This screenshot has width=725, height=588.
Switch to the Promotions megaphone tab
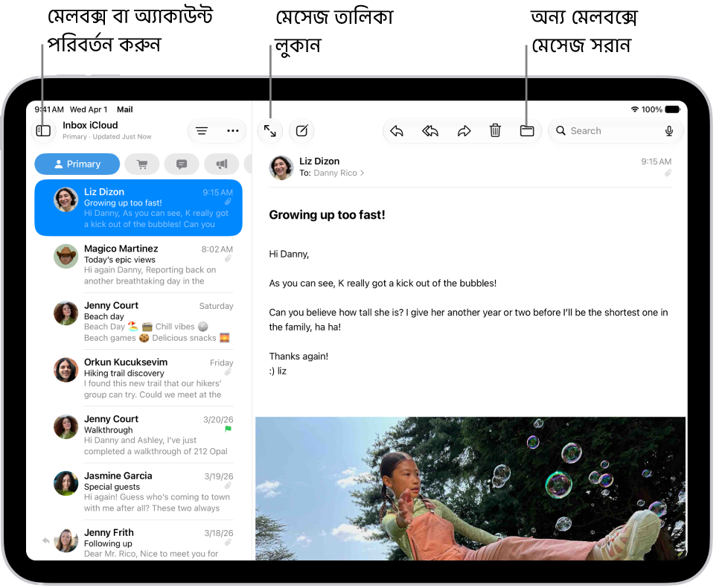click(x=222, y=164)
